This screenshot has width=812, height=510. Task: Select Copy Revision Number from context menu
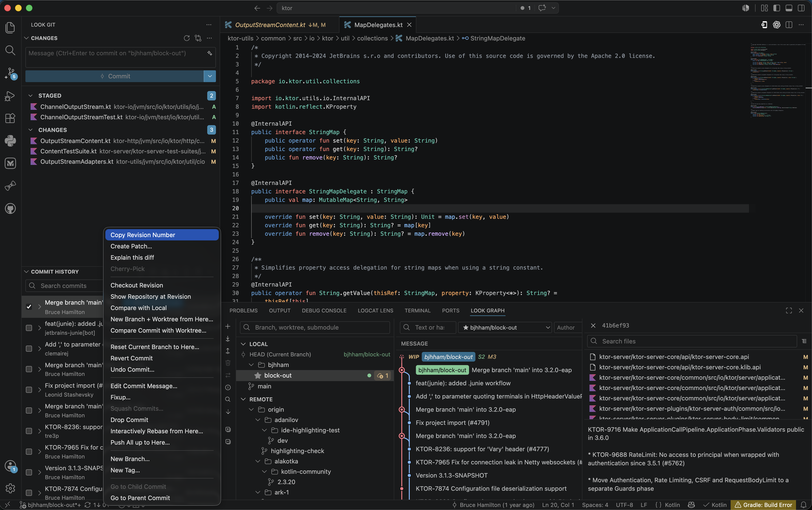(x=162, y=235)
